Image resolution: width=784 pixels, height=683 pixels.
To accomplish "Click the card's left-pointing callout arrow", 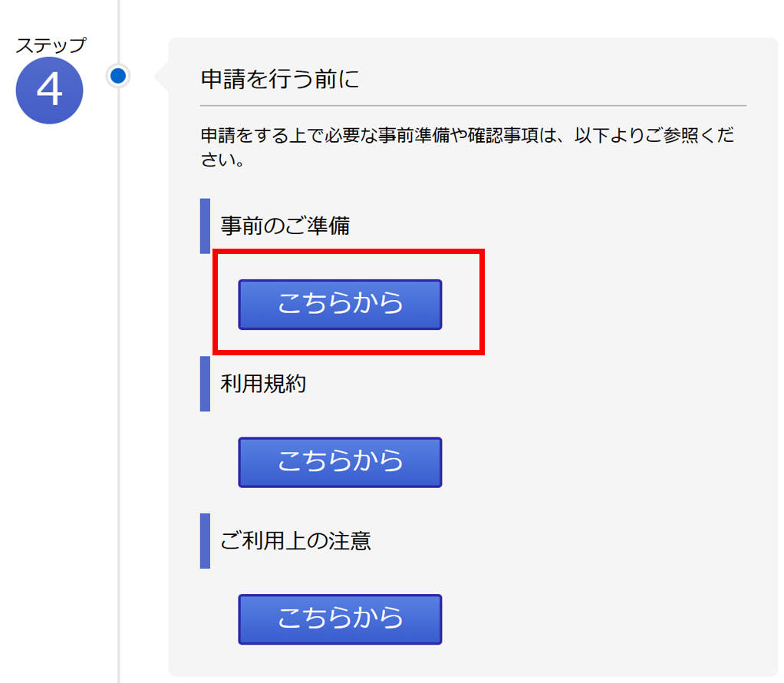I will tap(162, 76).
